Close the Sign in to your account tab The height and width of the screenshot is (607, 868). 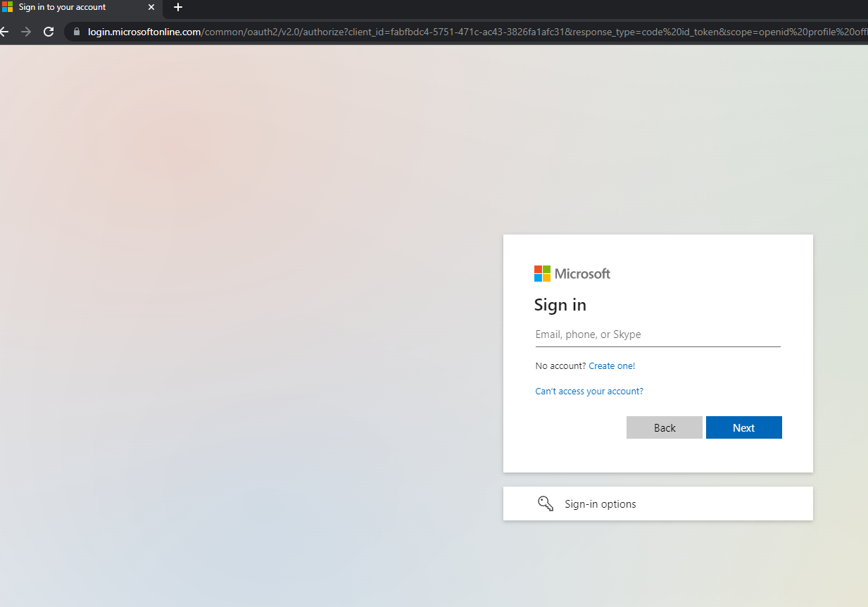point(151,8)
